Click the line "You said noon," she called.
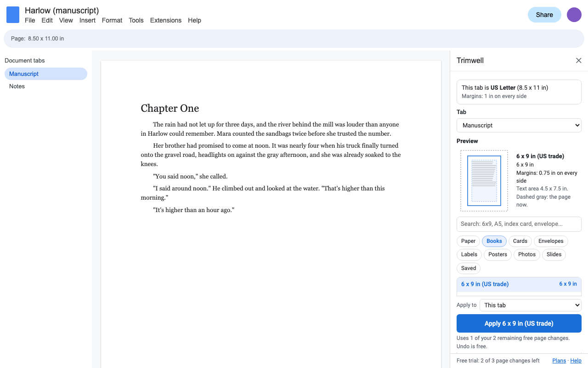This screenshot has height=368, width=588. [190, 176]
